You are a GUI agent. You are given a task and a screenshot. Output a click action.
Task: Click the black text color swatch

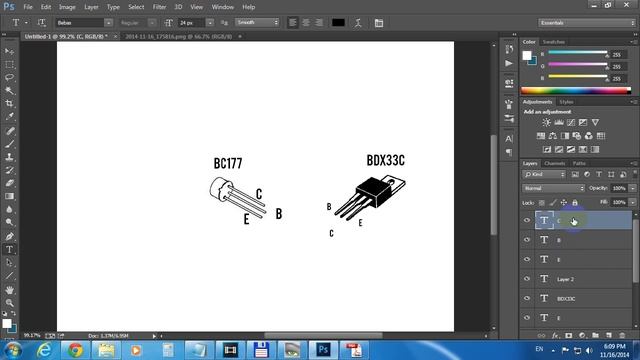338,23
